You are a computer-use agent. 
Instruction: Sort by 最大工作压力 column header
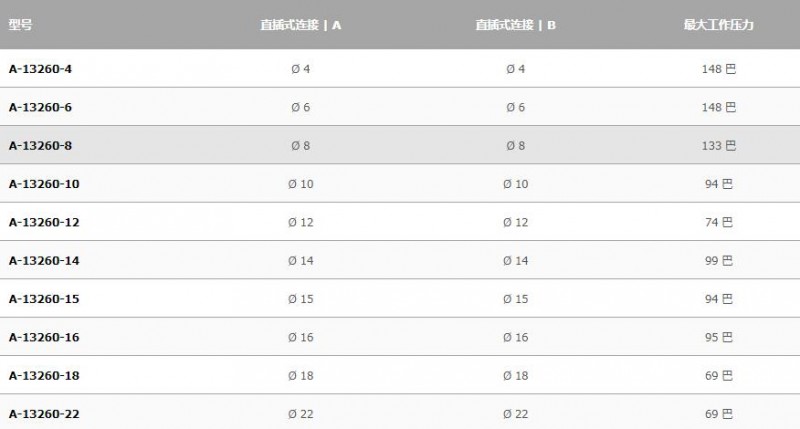pyautogui.click(x=718, y=24)
